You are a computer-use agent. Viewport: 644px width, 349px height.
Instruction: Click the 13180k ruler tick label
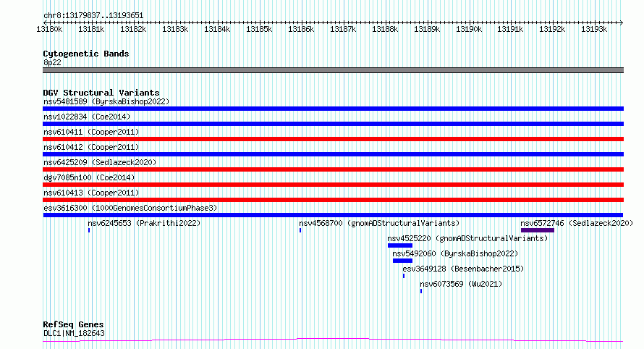point(49,29)
